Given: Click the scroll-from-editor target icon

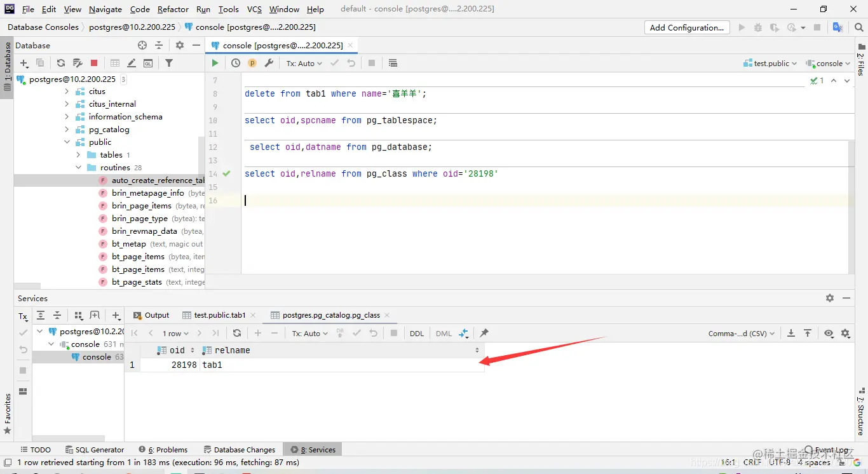Looking at the screenshot, I should pyautogui.click(x=142, y=45).
